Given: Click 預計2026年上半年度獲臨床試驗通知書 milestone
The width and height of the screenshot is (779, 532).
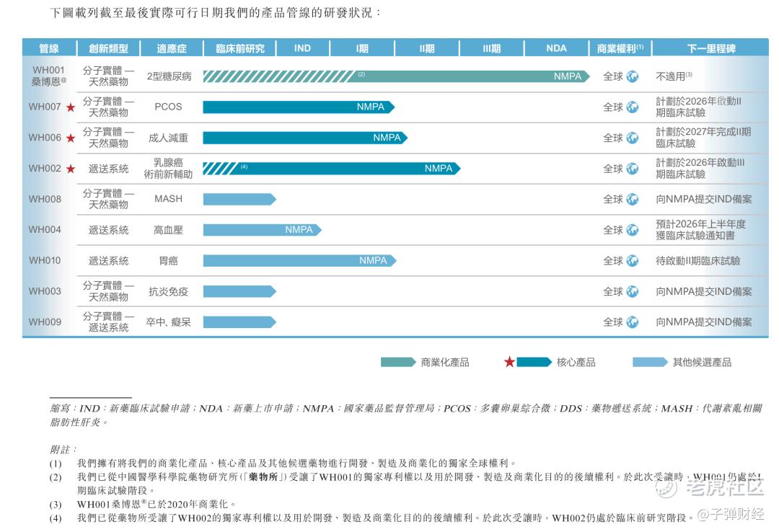Looking at the screenshot, I should (701, 230).
